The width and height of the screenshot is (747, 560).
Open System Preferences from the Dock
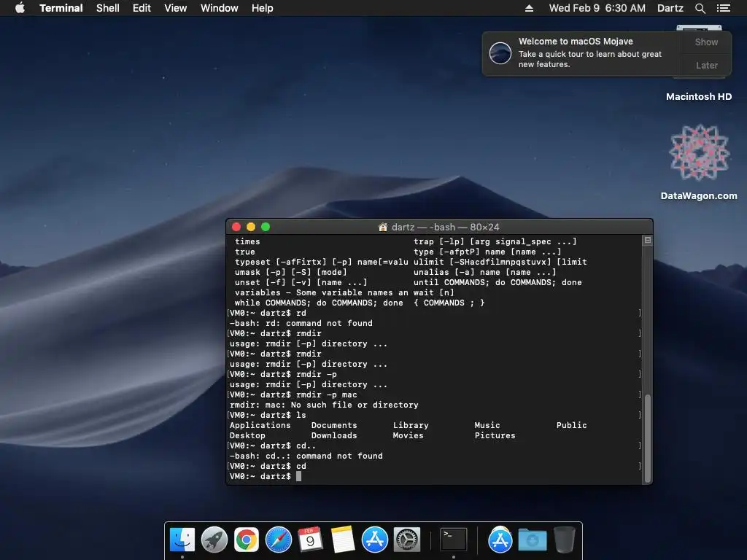(x=407, y=540)
